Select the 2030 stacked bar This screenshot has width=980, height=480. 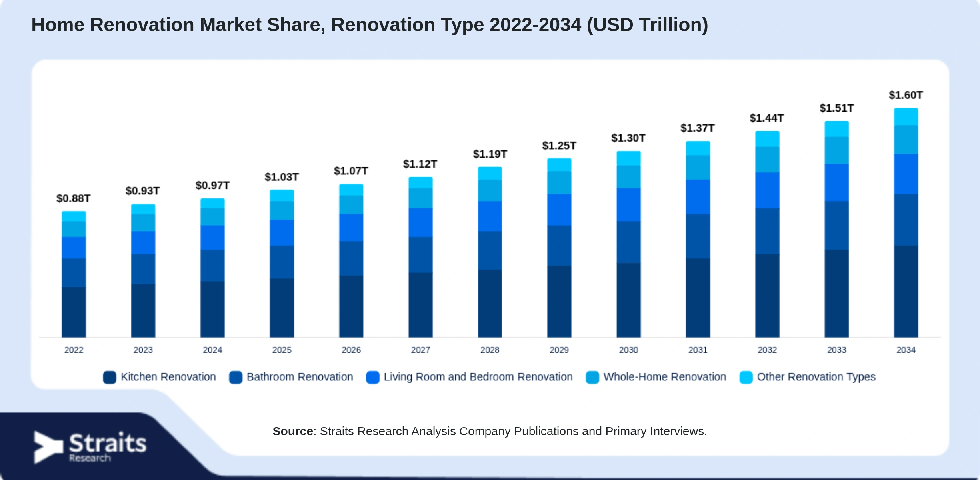click(629, 244)
